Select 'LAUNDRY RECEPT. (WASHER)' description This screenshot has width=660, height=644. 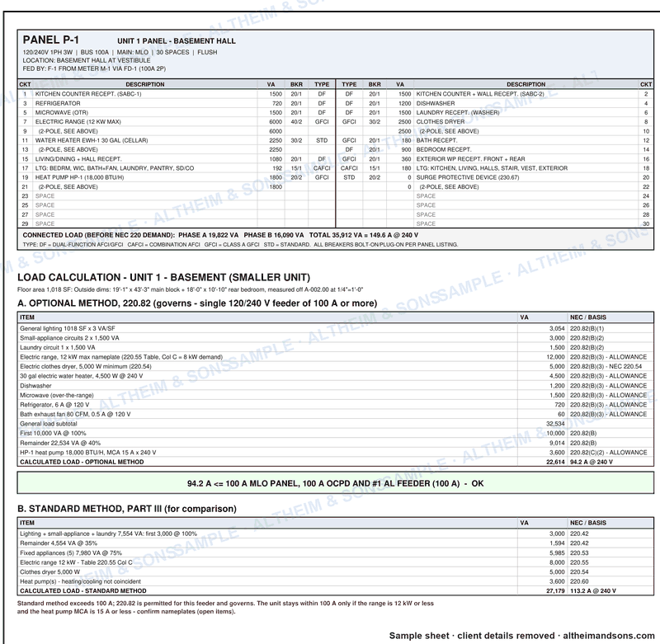[458, 113]
